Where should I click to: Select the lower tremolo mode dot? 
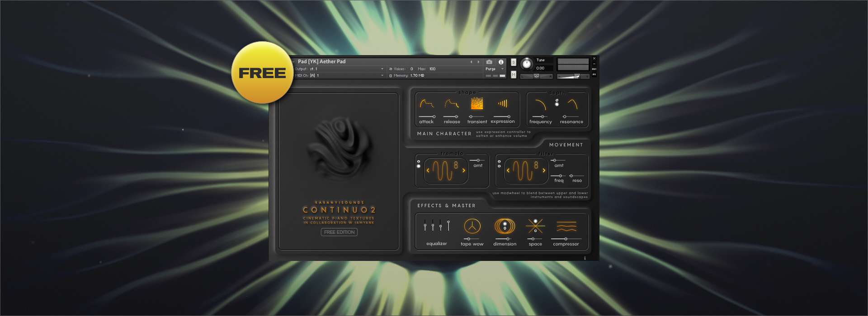click(419, 166)
